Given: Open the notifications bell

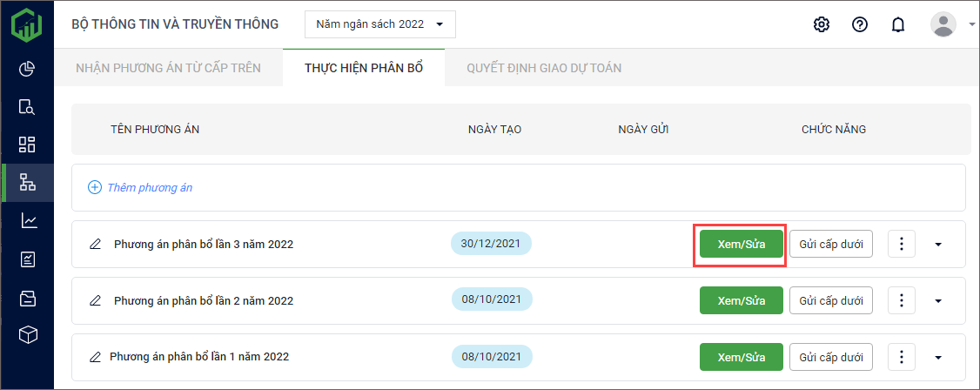Looking at the screenshot, I should tap(898, 24).
